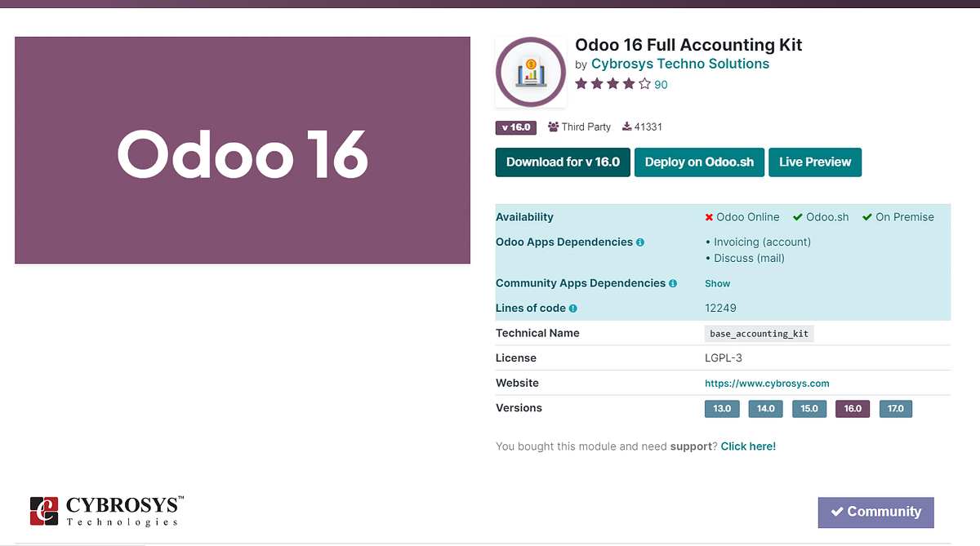This screenshot has height=546, width=980.
Task: Open the Odoo 16 Full Accounting Kit app icon
Action: pos(530,72)
